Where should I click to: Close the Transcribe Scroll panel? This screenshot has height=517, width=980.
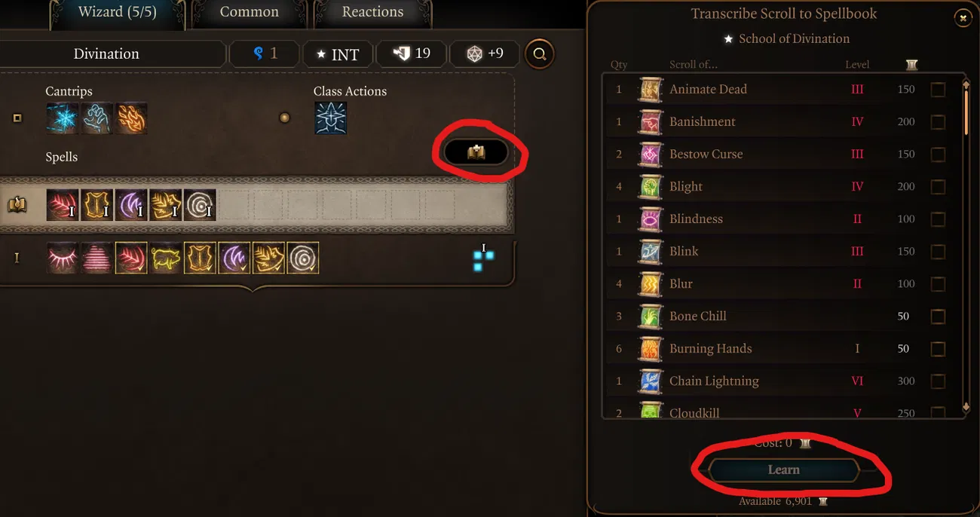click(x=963, y=19)
